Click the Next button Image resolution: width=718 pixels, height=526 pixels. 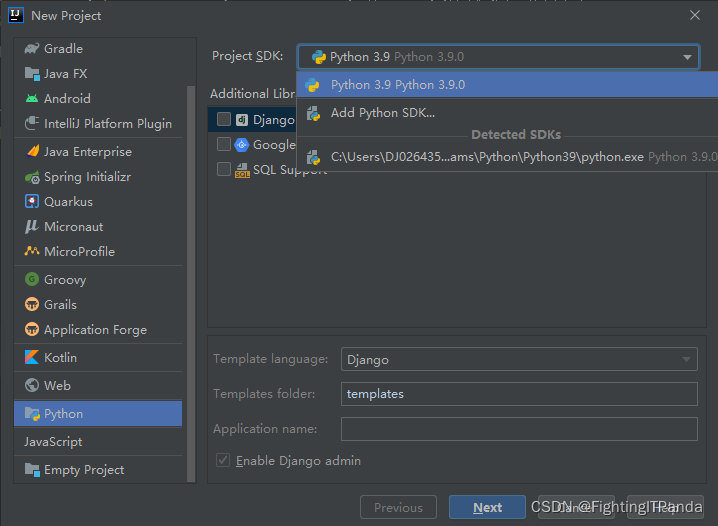tap(487, 507)
